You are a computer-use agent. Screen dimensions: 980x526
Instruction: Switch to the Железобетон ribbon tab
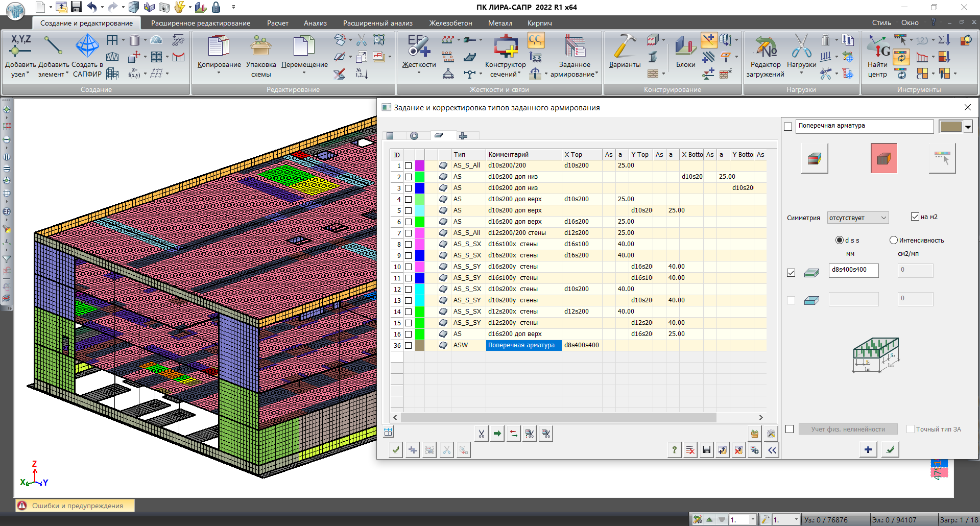click(x=450, y=23)
